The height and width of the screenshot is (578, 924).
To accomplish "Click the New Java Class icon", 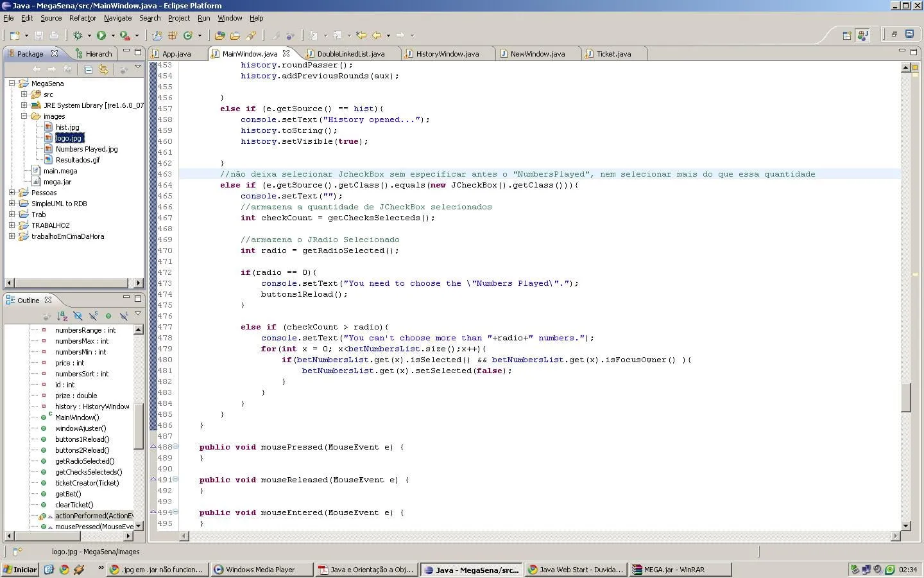I will (188, 35).
